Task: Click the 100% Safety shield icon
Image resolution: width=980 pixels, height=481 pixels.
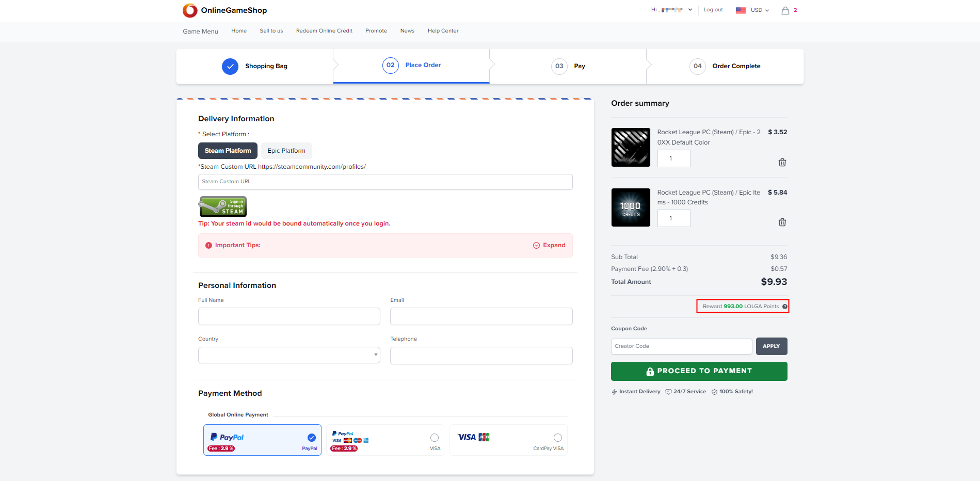Action: pyautogui.click(x=714, y=392)
